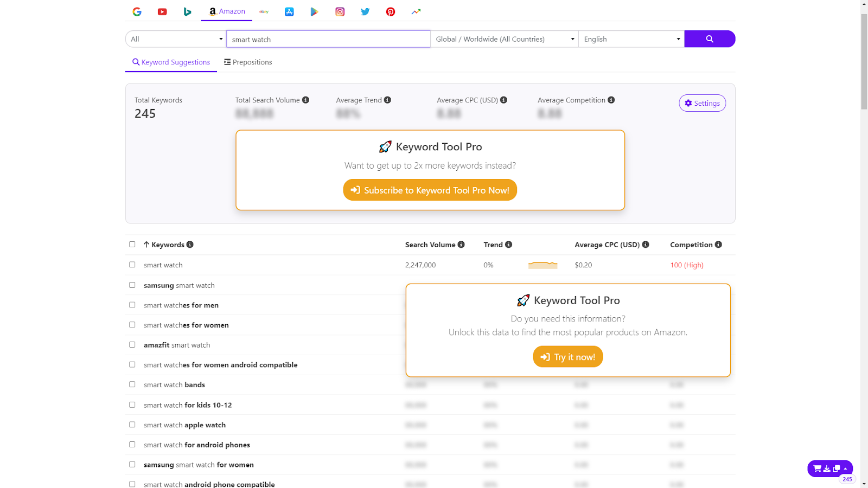Open the Settings button
This screenshot has height=488, width=868.
point(702,103)
